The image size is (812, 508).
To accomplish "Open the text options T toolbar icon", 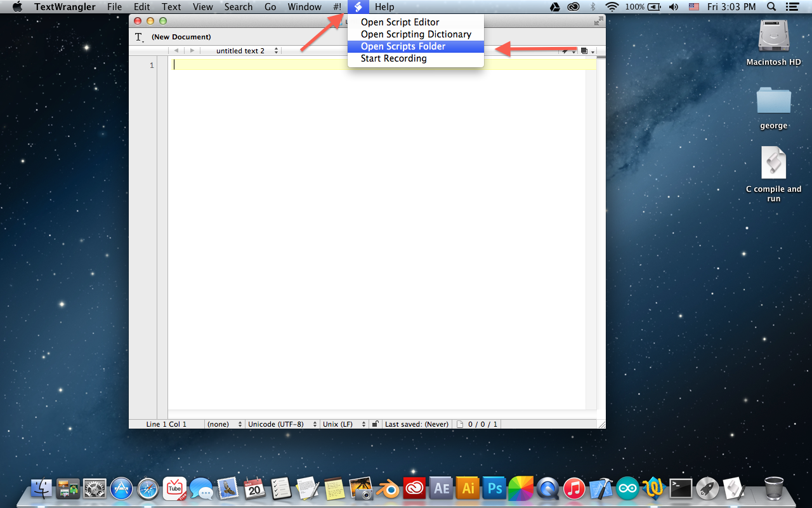I will coord(139,37).
